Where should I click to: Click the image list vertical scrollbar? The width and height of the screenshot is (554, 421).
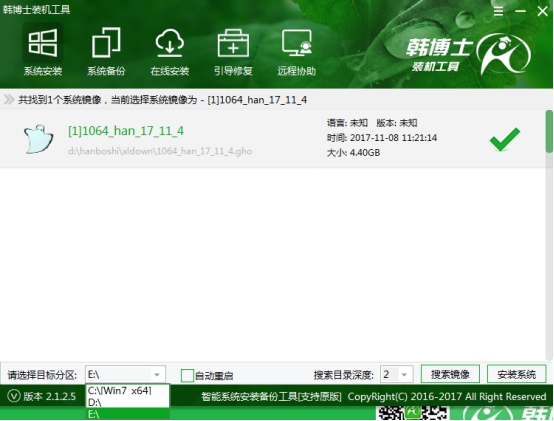coord(549,235)
